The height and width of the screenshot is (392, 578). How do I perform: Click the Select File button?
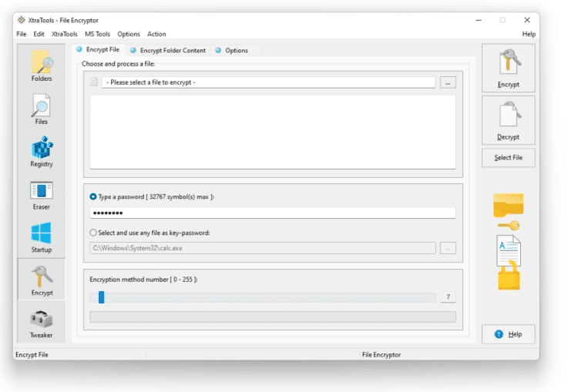tap(508, 158)
